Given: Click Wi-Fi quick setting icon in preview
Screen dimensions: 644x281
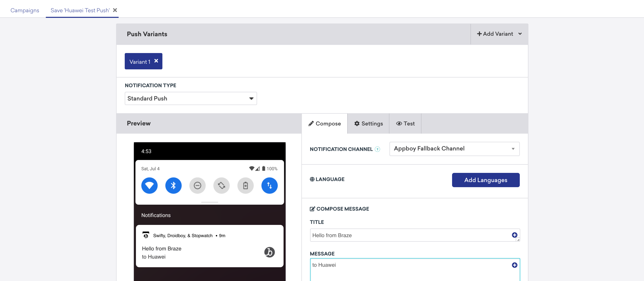Looking at the screenshot, I should pos(149,186).
